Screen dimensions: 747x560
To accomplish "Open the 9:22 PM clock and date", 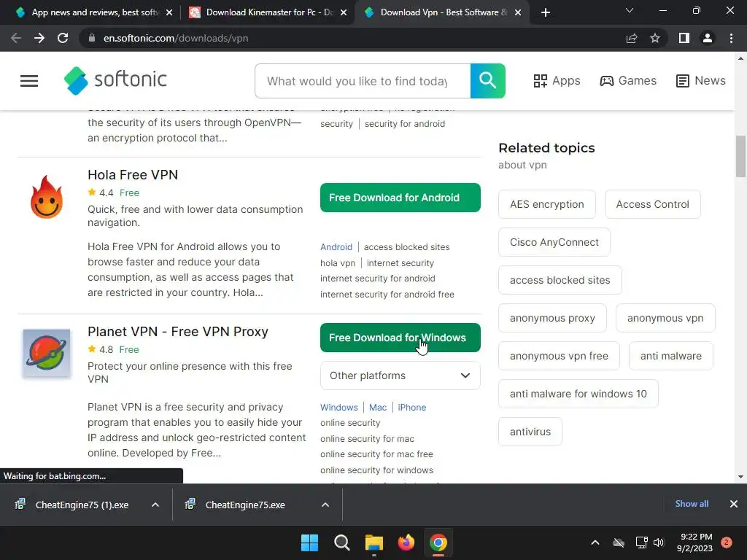I will point(694,542).
